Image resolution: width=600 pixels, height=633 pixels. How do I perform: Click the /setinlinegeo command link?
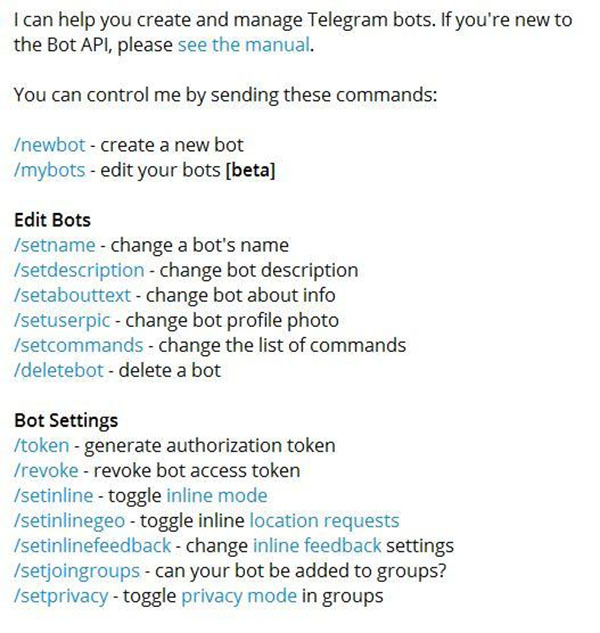pos(69,520)
